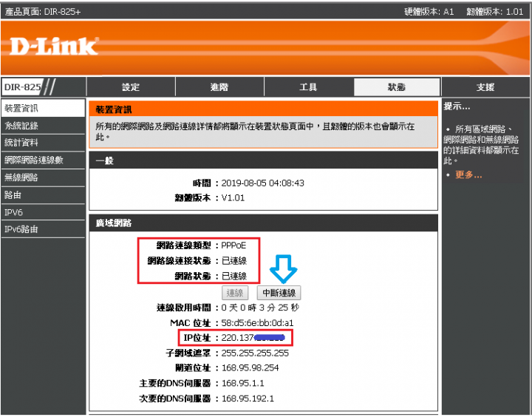Click the 廣域網路 section header
The height and width of the screenshot is (417, 532).
click(263, 223)
